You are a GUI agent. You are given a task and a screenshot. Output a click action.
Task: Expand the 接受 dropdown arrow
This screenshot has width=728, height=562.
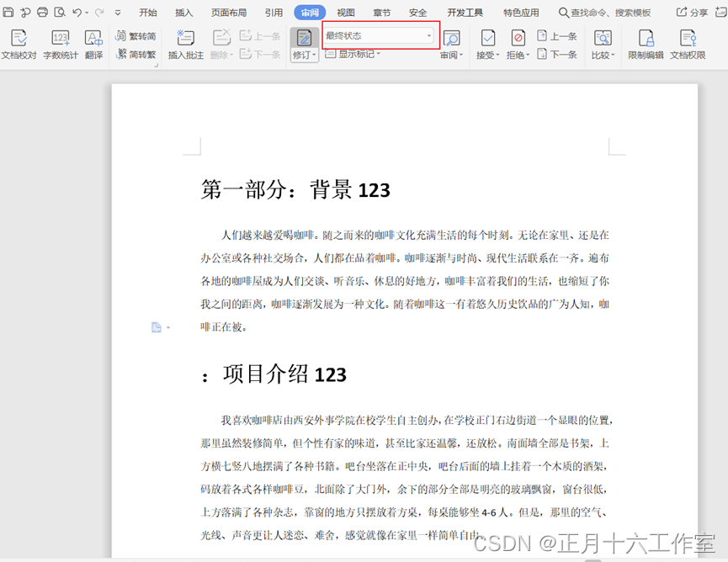(497, 56)
